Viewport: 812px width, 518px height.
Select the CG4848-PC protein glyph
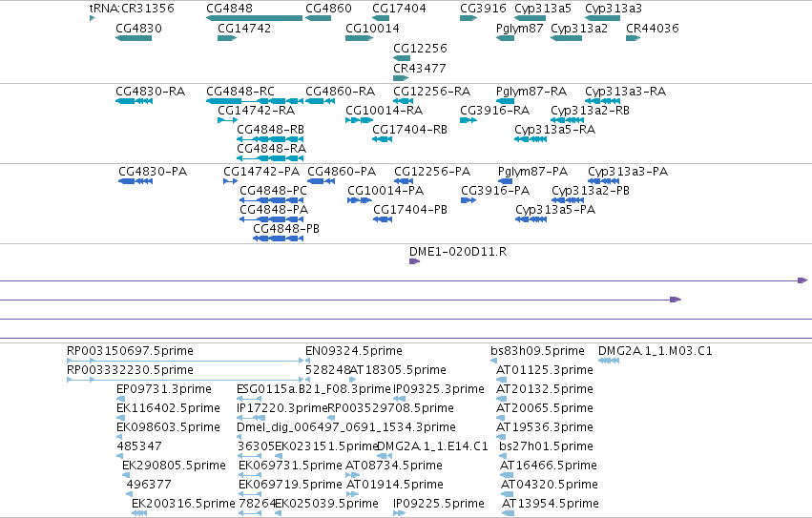click(x=271, y=200)
